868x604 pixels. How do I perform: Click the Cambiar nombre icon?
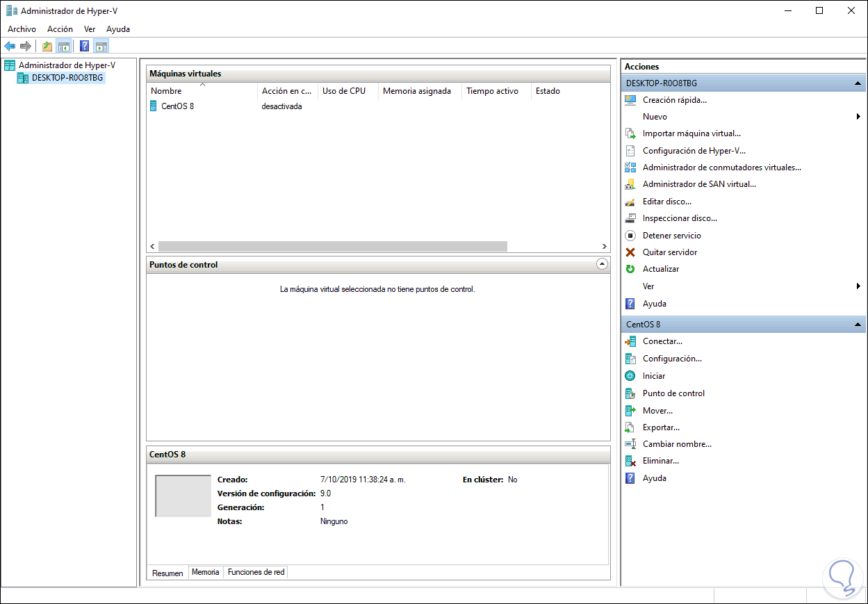coord(630,444)
